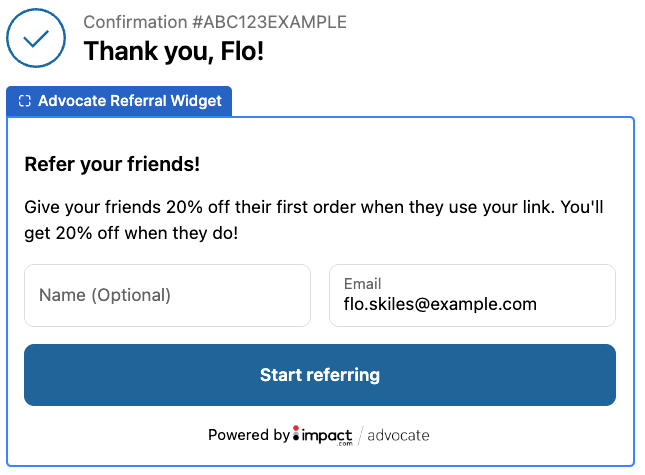Click the 'Thank you, Flo!' heading
This screenshot has height=475, width=645.
click(x=174, y=50)
